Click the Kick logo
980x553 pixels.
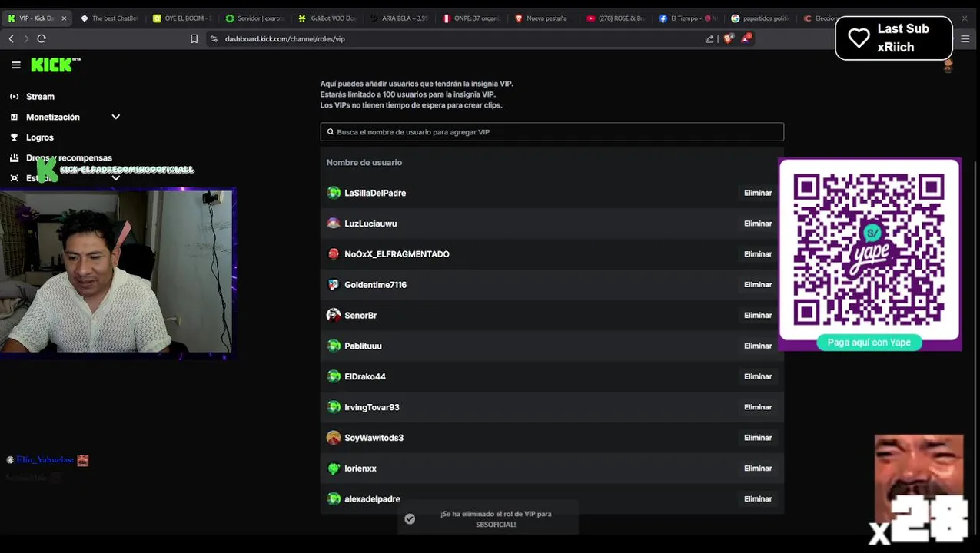pos(55,65)
